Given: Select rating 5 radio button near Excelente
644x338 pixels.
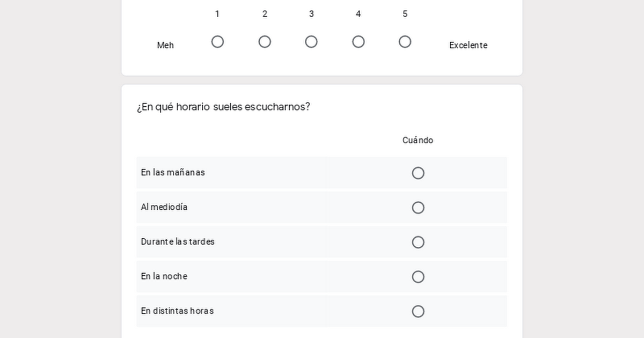Looking at the screenshot, I should click(405, 42).
